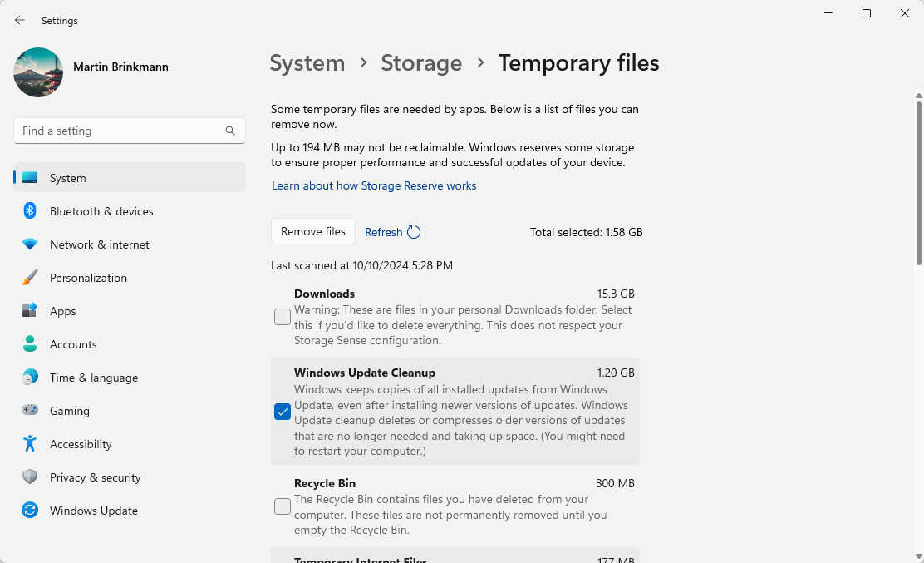Navigate to Accounts settings
924x563 pixels.
click(130, 344)
